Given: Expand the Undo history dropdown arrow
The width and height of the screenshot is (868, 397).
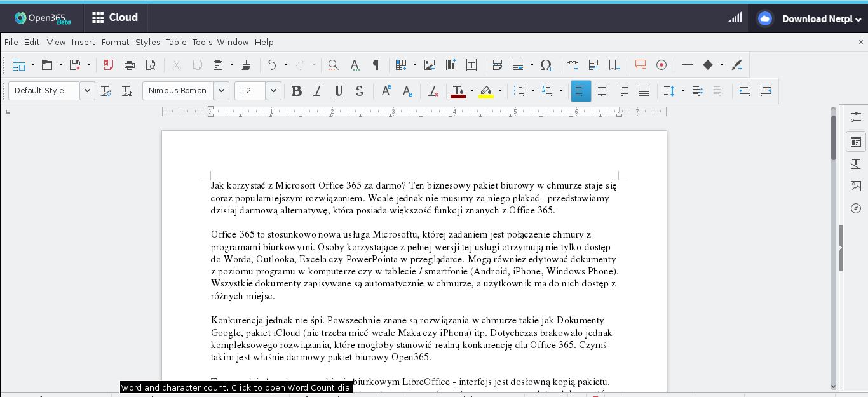Looking at the screenshot, I should tap(286, 65).
